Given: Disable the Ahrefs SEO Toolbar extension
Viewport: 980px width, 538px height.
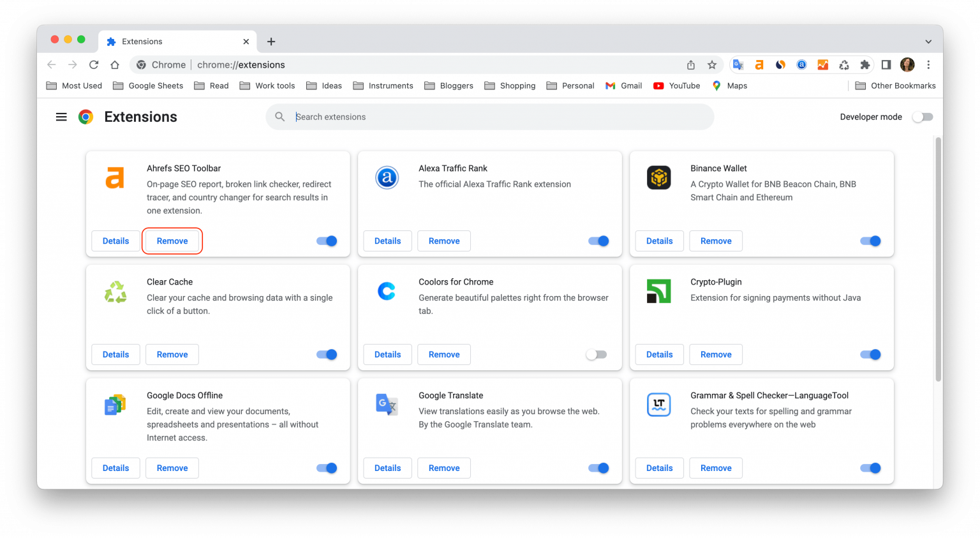Looking at the screenshot, I should [326, 241].
